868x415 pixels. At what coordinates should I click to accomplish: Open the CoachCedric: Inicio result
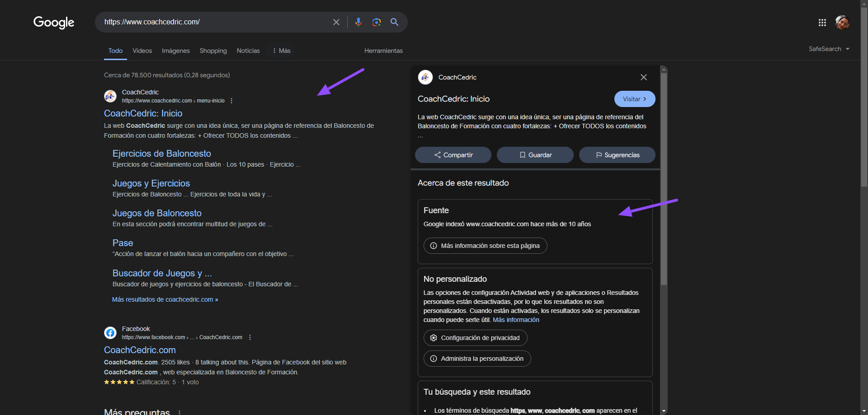143,113
